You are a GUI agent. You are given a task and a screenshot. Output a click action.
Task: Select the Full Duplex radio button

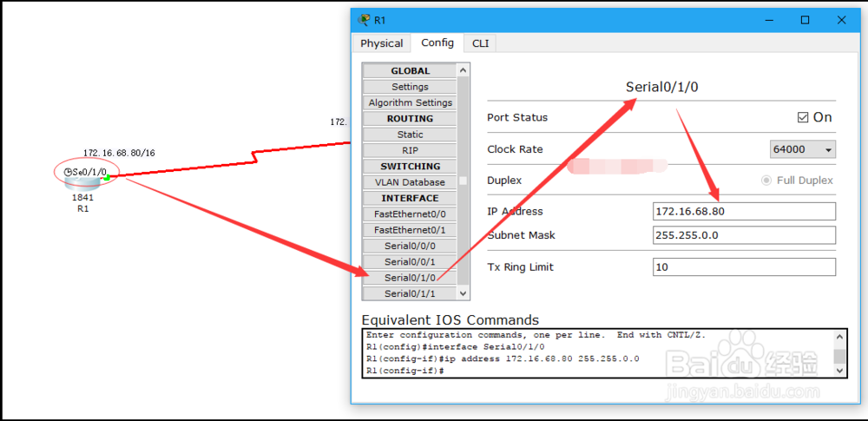[x=766, y=181]
